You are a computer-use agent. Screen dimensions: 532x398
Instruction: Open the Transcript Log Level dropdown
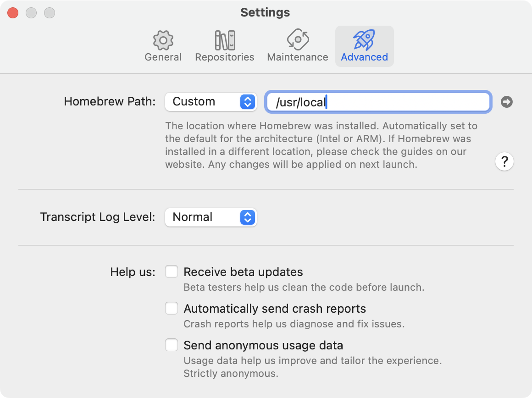tap(211, 217)
